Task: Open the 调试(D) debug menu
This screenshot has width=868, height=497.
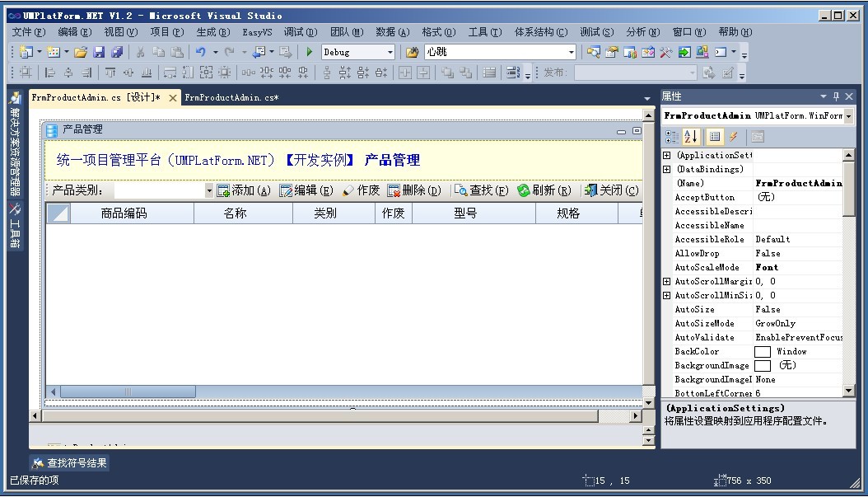Action: (301, 32)
